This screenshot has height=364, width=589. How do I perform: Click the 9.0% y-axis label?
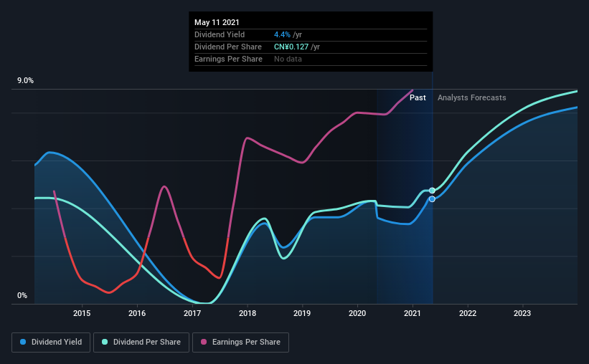point(26,81)
